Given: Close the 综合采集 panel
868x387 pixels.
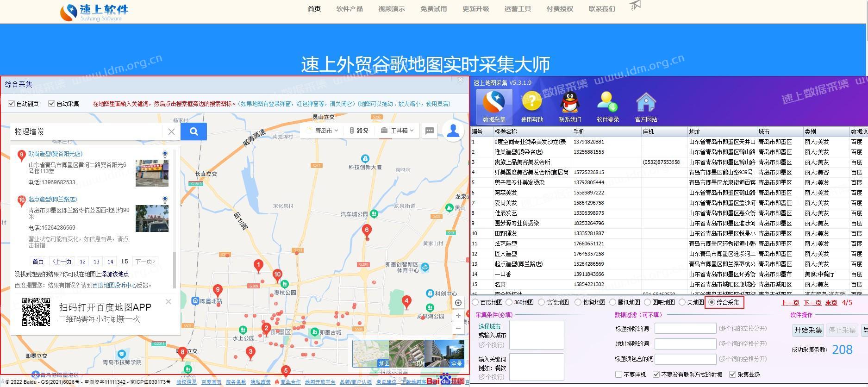Looking at the screenshot, I should (460, 80).
